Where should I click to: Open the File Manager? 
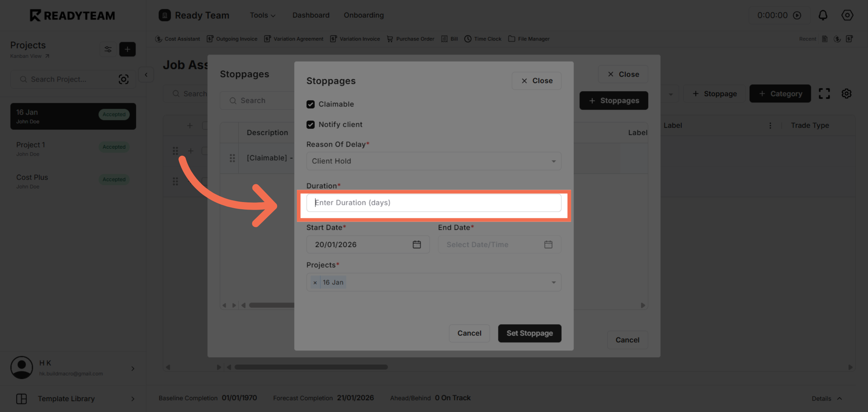click(x=528, y=39)
